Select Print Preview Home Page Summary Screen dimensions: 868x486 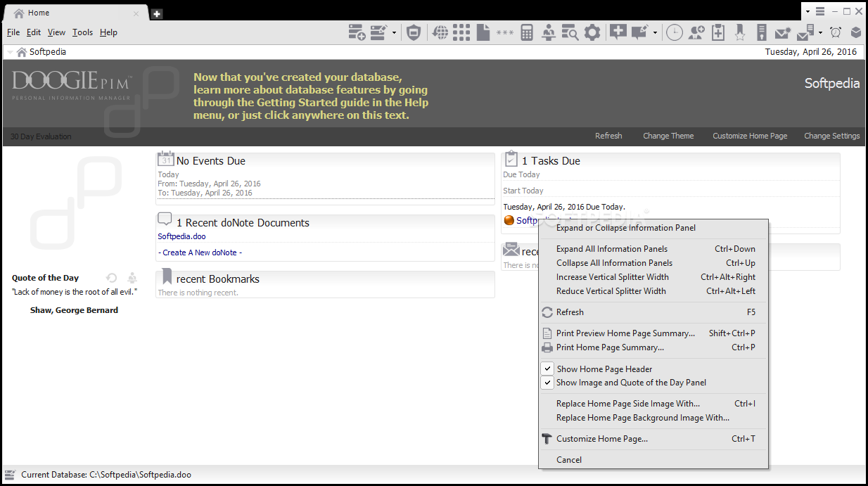[x=653, y=333]
